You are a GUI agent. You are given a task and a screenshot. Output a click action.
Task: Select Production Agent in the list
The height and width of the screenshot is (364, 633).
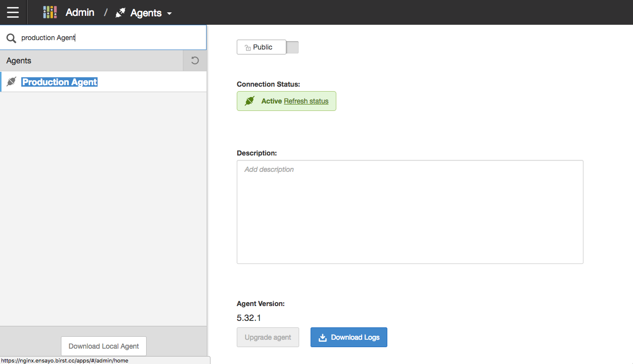click(60, 82)
